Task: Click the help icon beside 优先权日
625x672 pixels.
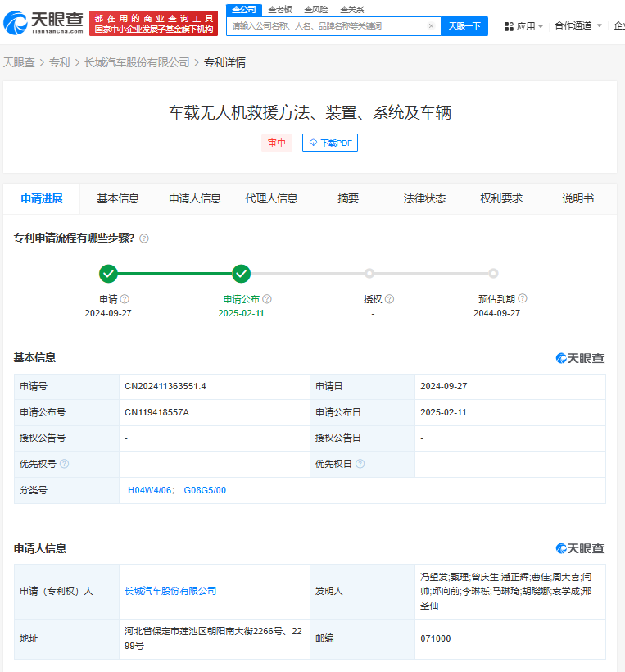Action: (360, 464)
